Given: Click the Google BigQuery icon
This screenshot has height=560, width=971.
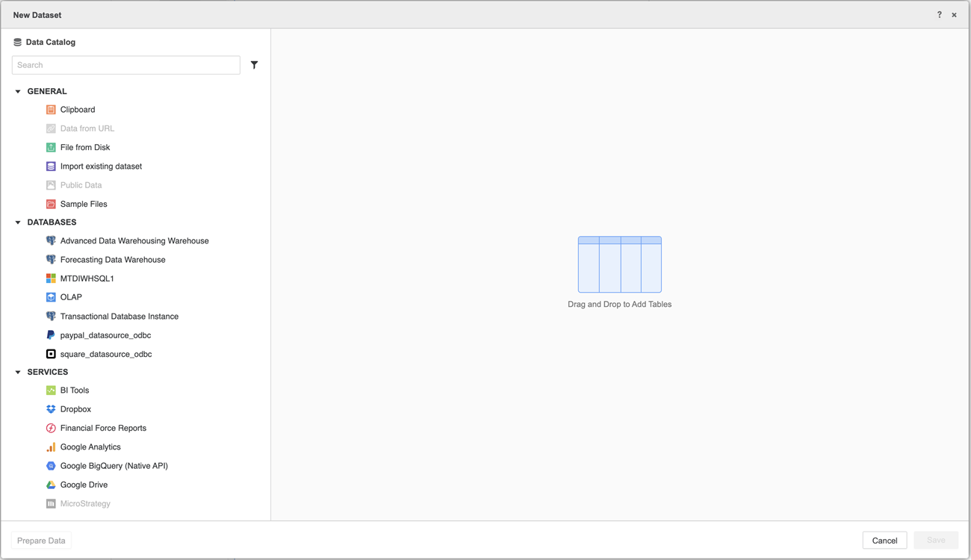Looking at the screenshot, I should pyautogui.click(x=51, y=466).
